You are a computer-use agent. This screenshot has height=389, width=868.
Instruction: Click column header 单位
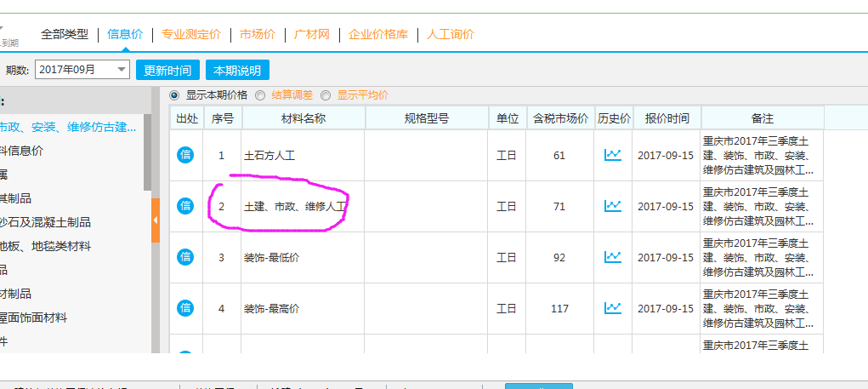(508, 118)
